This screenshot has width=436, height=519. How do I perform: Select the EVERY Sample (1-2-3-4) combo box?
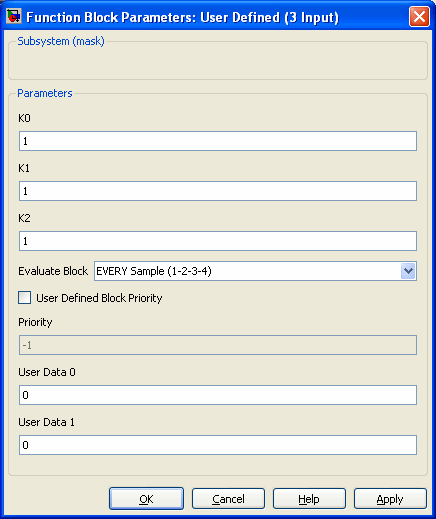255,271
